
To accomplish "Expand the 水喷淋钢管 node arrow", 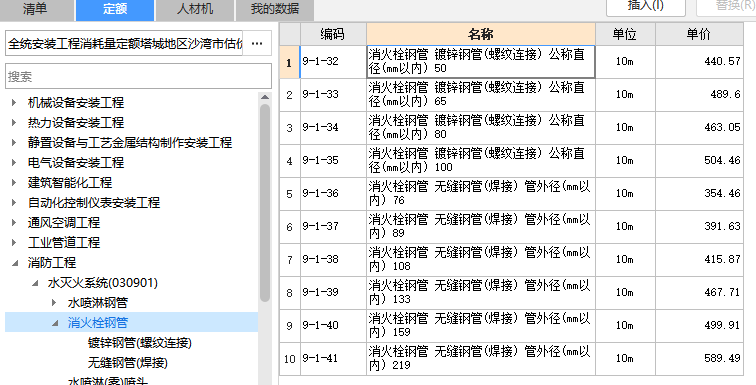I will (54, 303).
